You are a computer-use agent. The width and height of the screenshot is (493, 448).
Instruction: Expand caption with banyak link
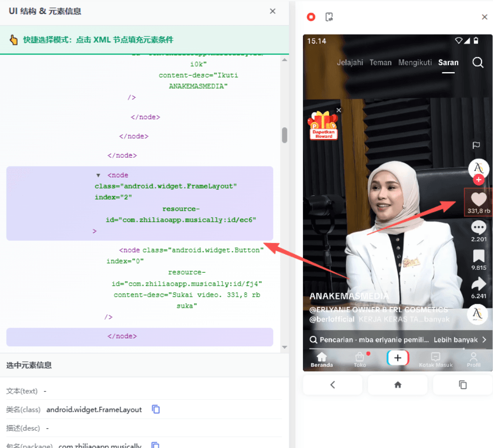[x=437, y=320]
